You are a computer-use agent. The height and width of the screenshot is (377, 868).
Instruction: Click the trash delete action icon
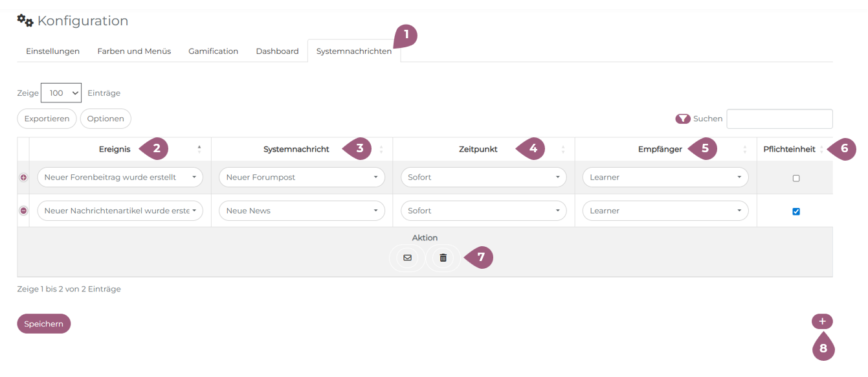(x=443, y=258)
